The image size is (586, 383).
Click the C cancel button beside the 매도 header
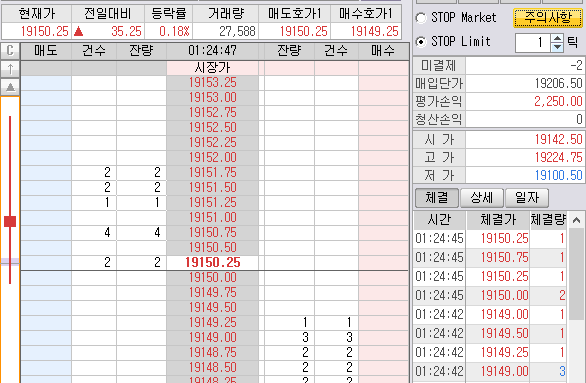[10, 50]
